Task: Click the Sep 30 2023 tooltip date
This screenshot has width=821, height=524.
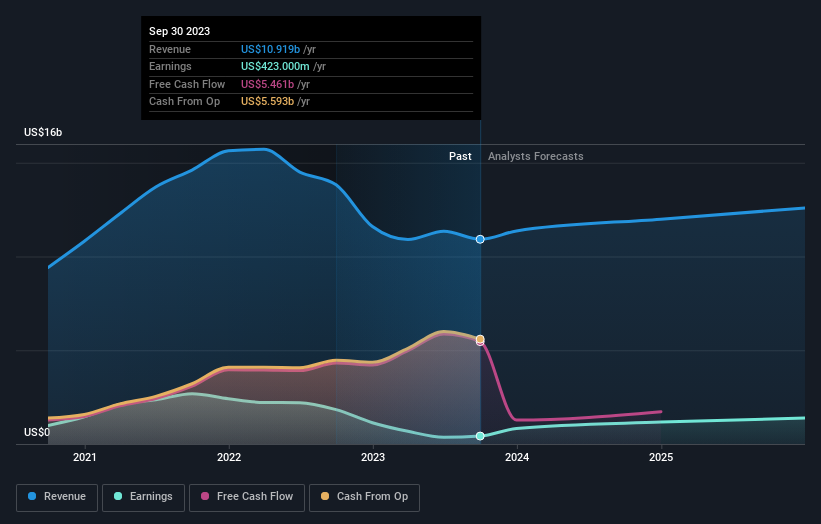Action: (x=180, y=31)
